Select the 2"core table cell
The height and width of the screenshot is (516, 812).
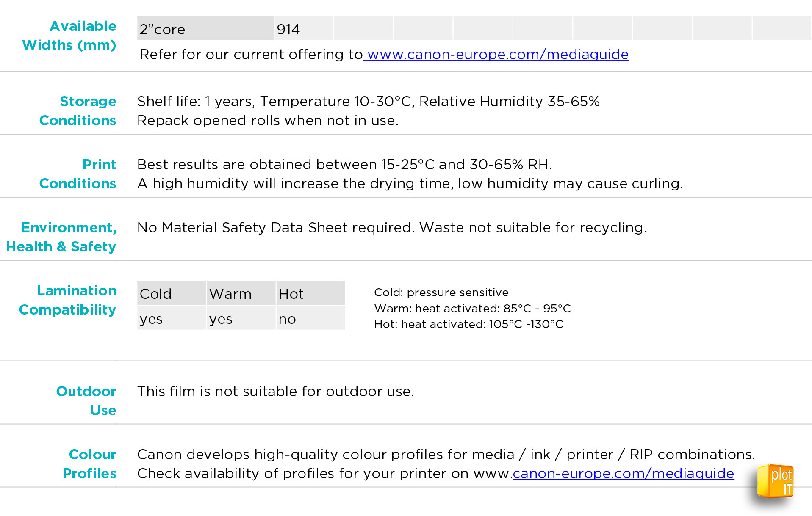click(205, 28)
